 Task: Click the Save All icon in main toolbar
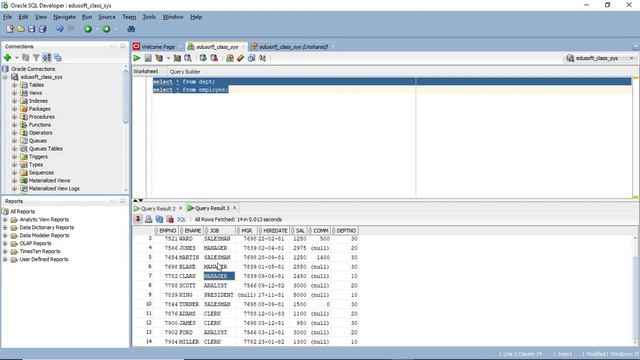tap(42, 29)
